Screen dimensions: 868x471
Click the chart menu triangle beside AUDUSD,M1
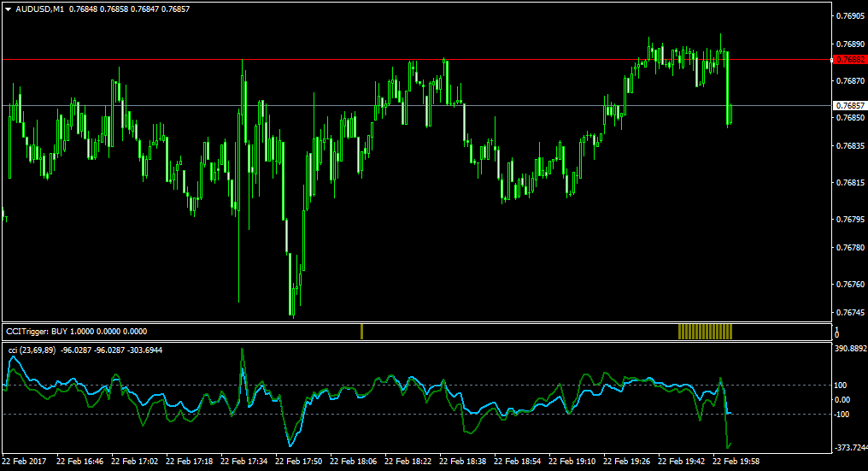point(9,9)
